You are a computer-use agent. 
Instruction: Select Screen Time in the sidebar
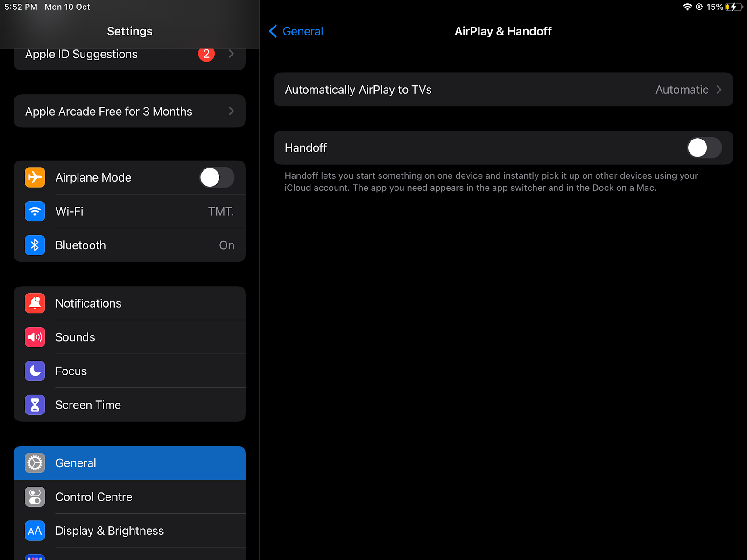tap(130, 405)
